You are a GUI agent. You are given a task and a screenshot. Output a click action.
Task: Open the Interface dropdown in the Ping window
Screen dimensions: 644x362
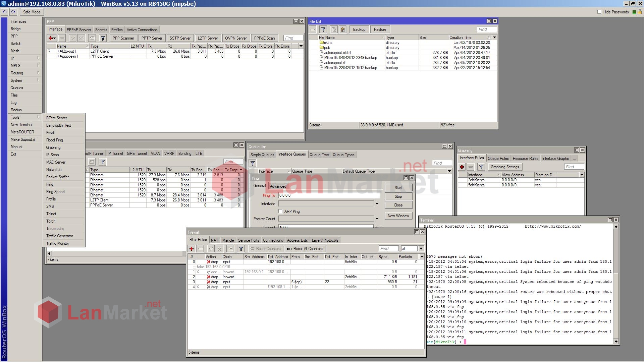(377, 203)
